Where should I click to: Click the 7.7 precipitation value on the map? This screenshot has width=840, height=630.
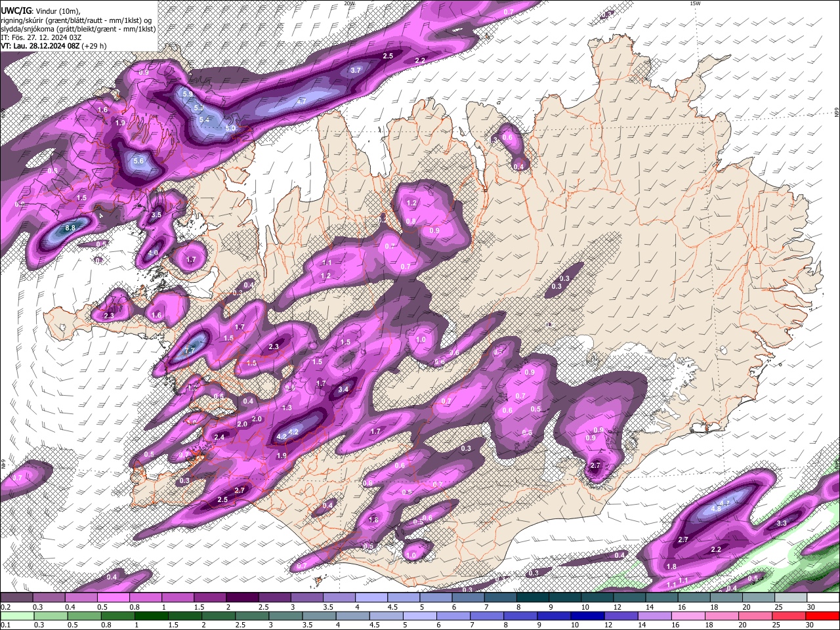(190, 350)
